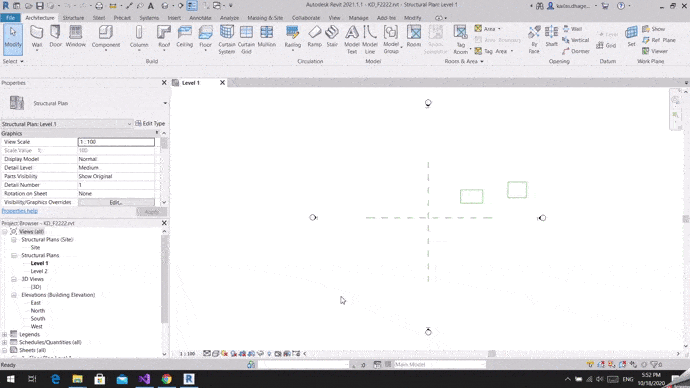Screen dimensions: 690x388
Task: Switch to the Annotate ribbon tab
Action: (200, 18)
